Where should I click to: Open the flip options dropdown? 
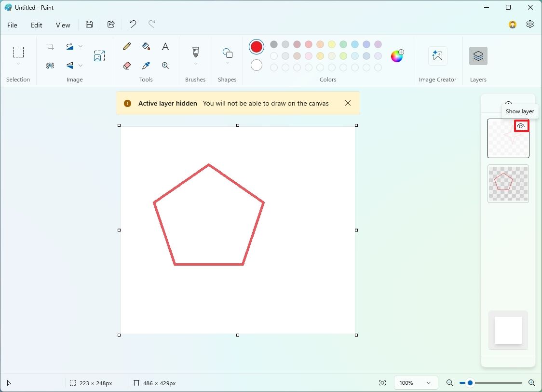tap(81, 66)
